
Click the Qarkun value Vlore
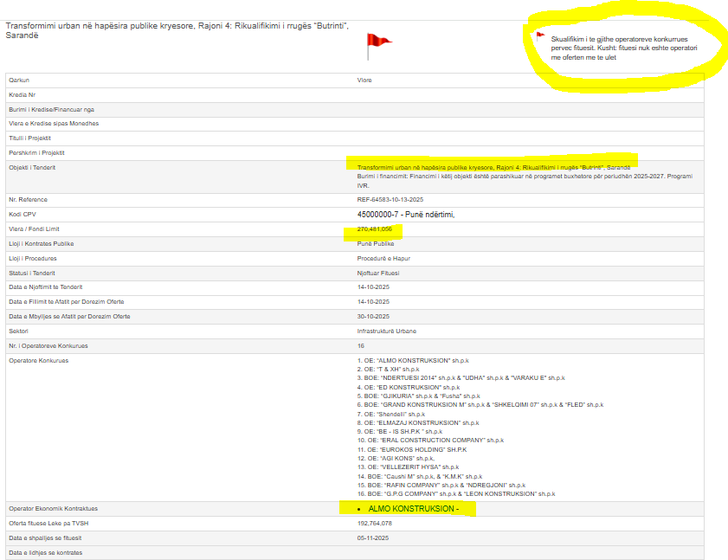pos(364,80)
